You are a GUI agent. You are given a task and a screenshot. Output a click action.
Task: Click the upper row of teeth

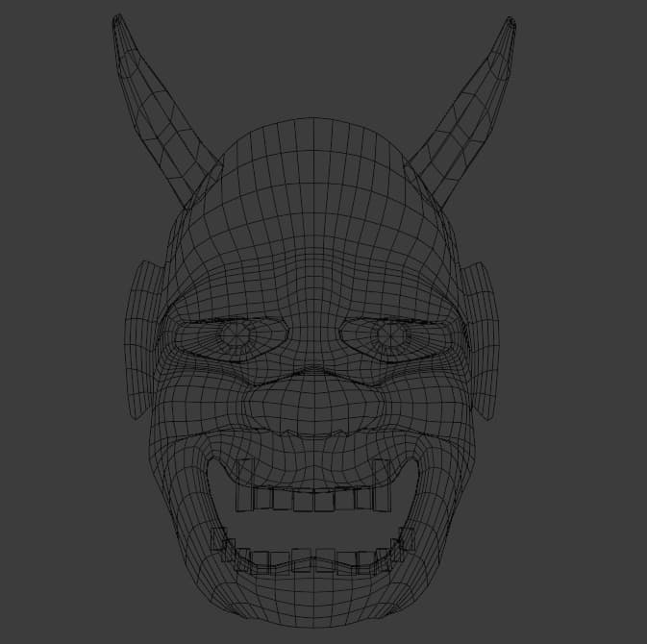tap(313, 486)
